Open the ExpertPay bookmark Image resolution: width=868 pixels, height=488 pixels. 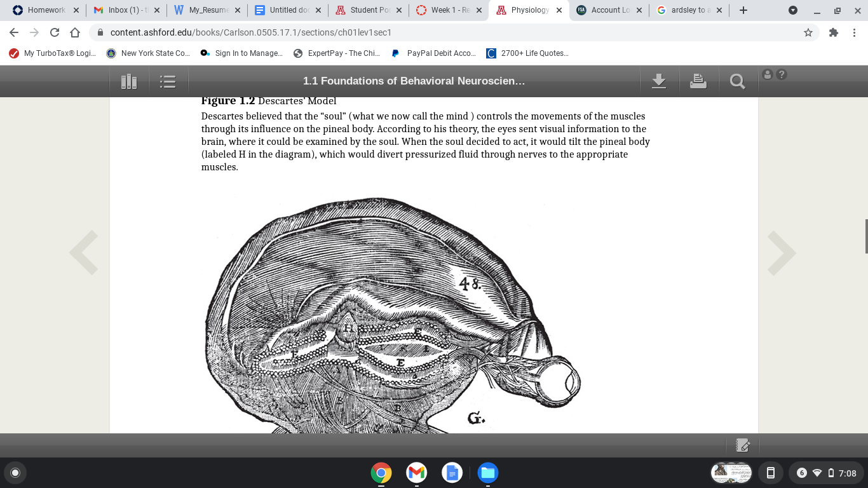tap(337, 53)
